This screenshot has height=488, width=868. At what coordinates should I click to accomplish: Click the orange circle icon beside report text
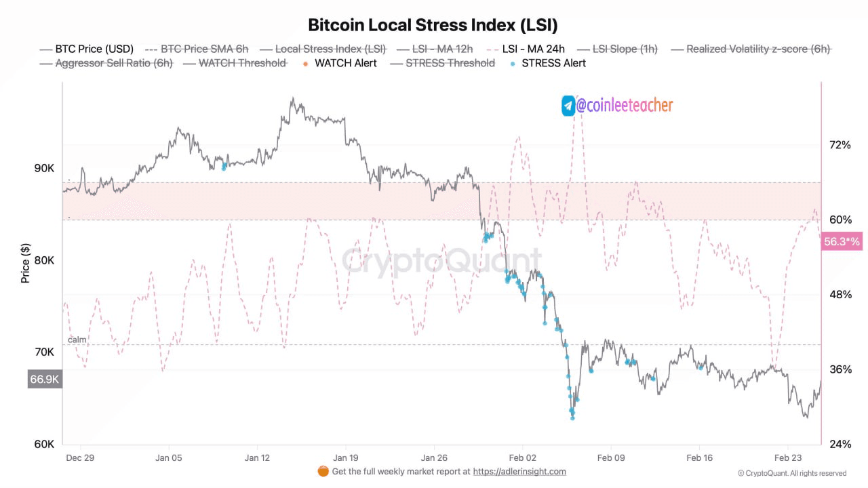[323, 471]
